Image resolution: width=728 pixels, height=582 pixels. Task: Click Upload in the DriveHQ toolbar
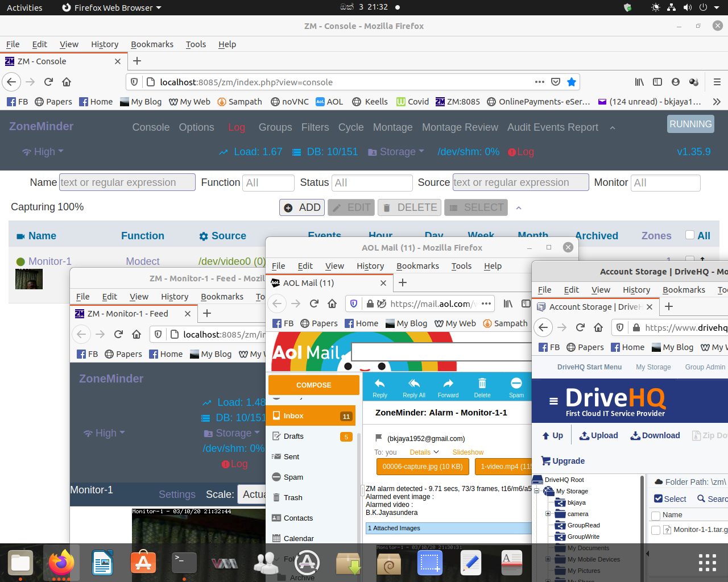click(x=598, y=435)
